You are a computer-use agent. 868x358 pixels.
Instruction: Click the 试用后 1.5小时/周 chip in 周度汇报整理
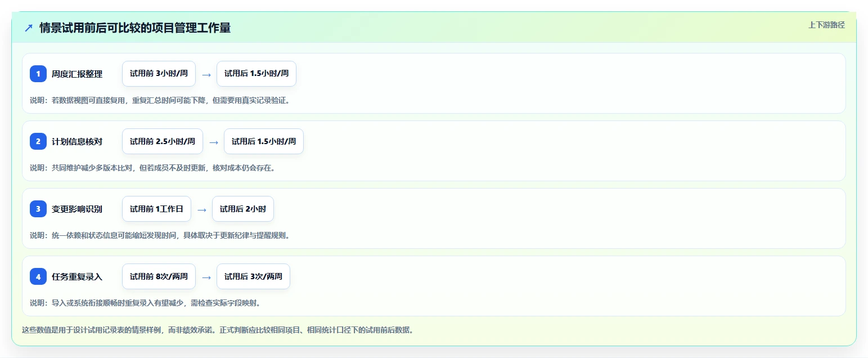(x=257, y=74)
